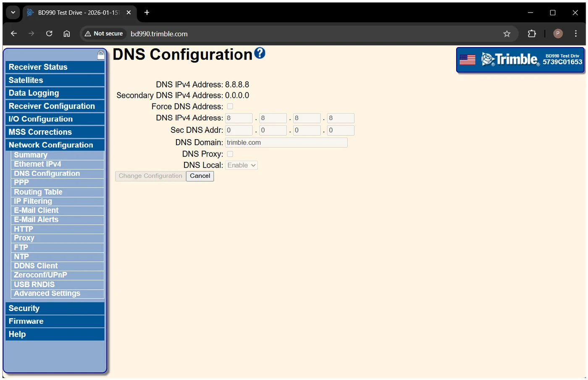Open the network Summary page
The height and width of the screenshot is (380, 588).
58,155
